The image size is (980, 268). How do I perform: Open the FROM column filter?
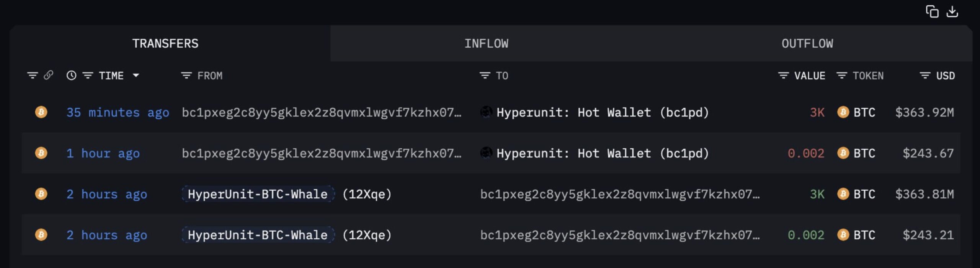[x=186, y=76]
